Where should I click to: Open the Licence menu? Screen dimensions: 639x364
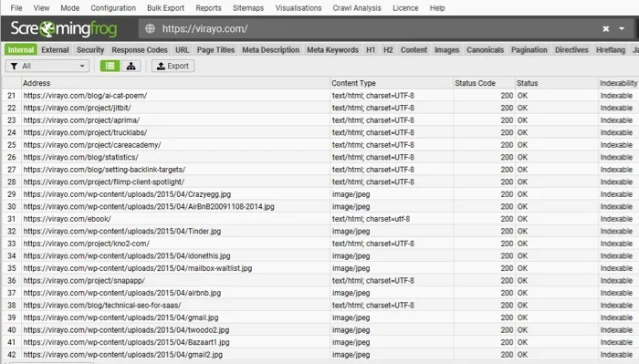click(x=405, y=8)
